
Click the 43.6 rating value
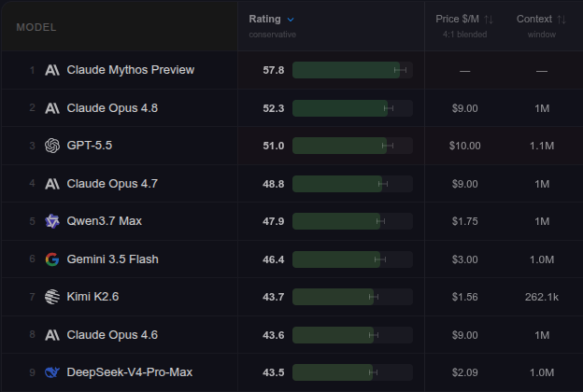[273, 335]
